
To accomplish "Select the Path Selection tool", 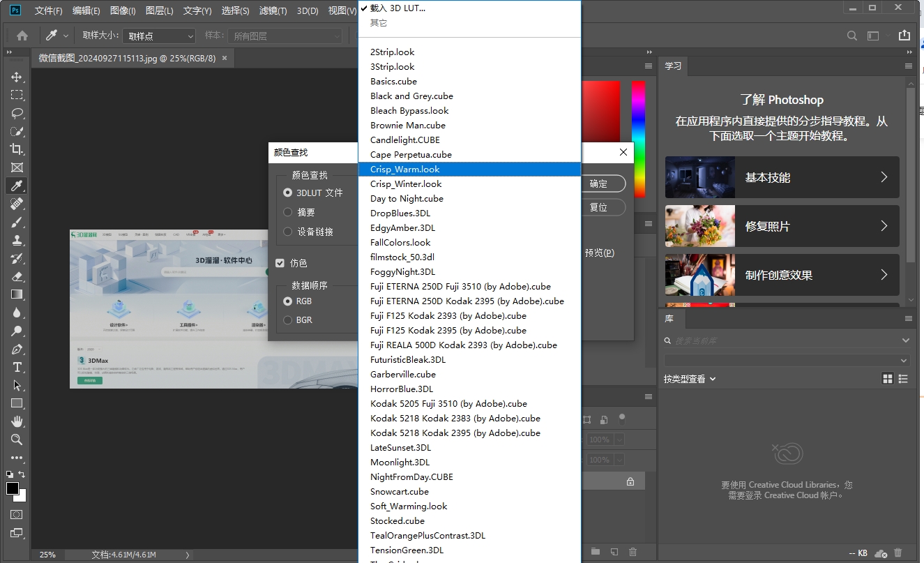I will pos(17,385).
